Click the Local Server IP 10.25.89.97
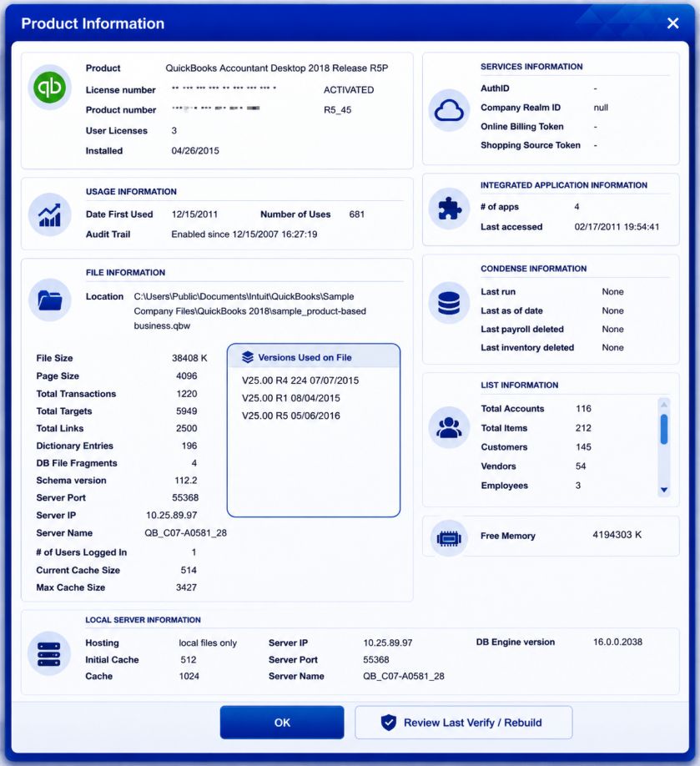This screenshot has height=766, width=700. pos(387,643)
